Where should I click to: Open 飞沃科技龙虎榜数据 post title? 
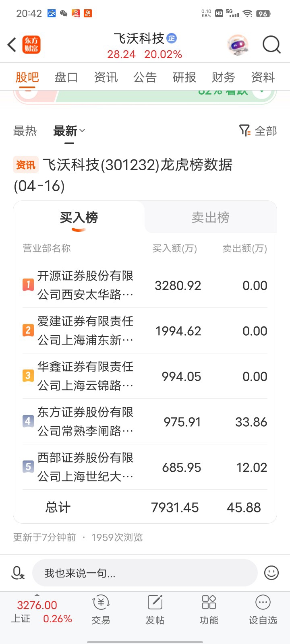pyautogui.click(x=123, y=175)
